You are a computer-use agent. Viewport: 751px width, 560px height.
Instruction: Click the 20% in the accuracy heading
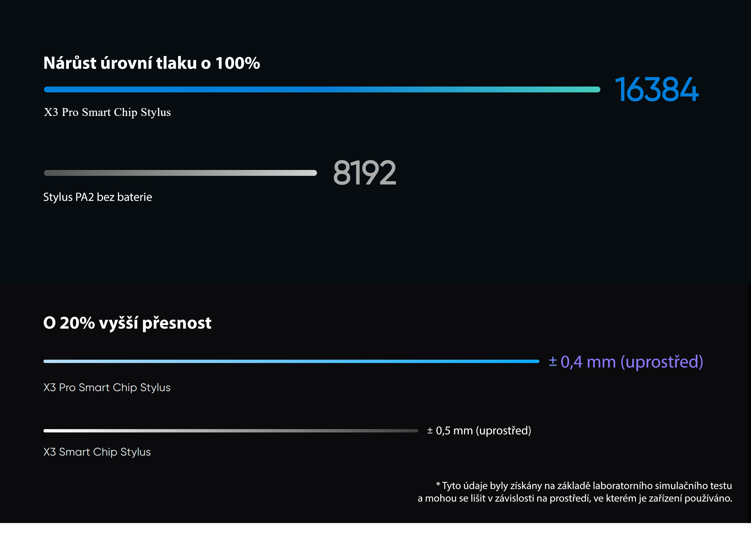tap(77, 323)
